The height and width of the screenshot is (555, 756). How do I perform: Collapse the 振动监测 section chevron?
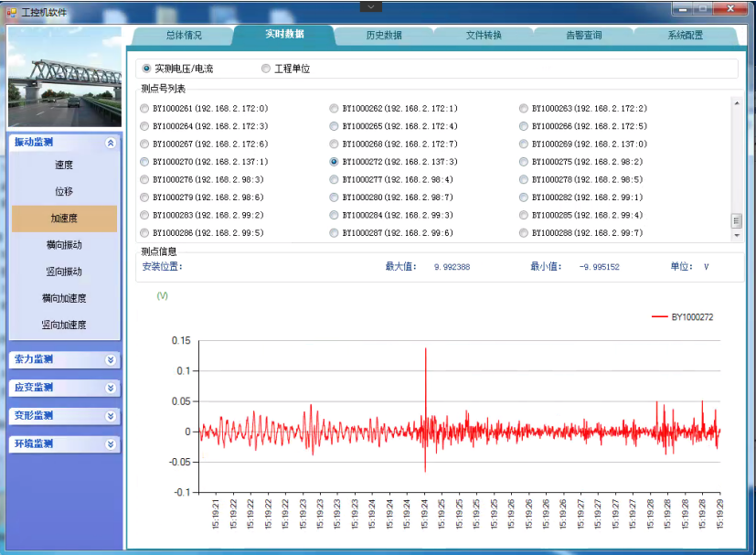coord(111,143)
